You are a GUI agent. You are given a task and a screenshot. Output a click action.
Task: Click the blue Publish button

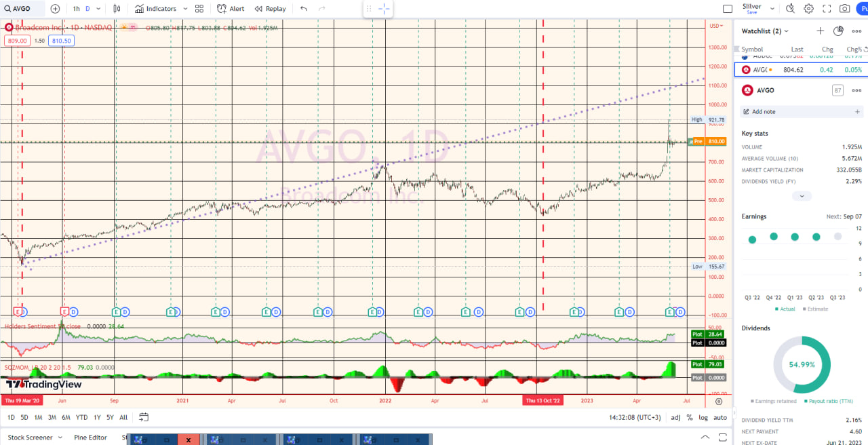(863, 9)
